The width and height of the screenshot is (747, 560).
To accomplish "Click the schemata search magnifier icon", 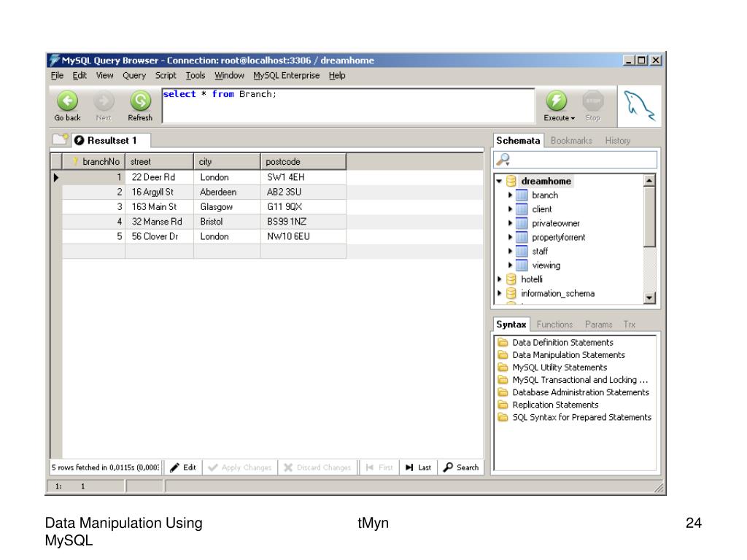I will point(503,160).
